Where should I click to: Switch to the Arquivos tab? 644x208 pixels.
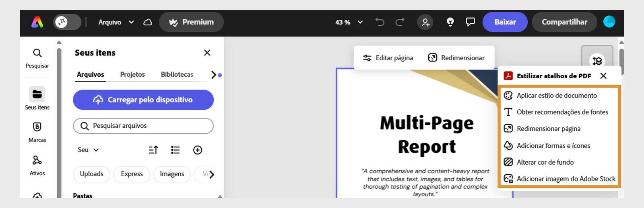(x=91, y=75)
